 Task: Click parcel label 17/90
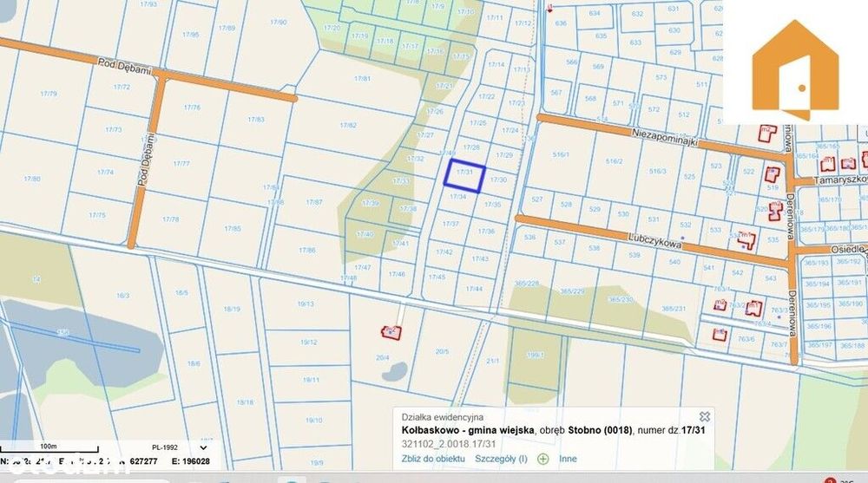279,23
